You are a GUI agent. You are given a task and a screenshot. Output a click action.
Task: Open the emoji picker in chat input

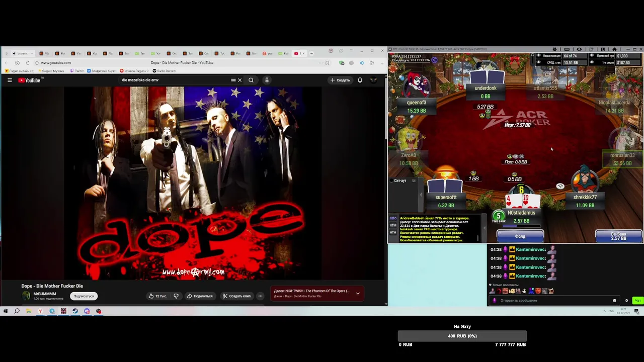tap(614, 301)
